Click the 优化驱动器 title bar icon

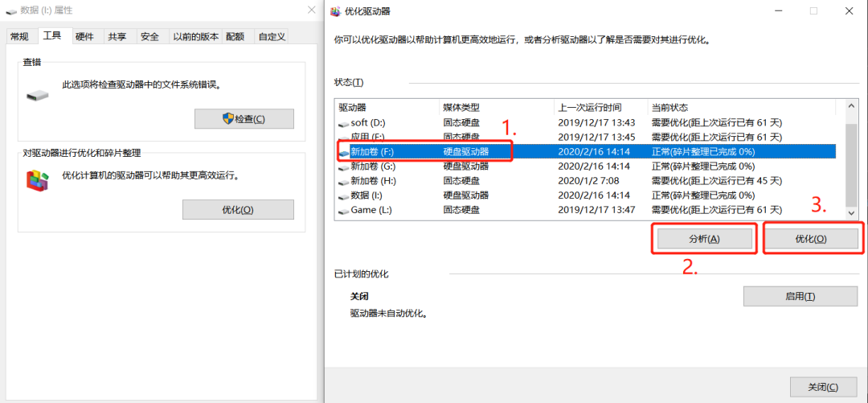[x=334, y=10]
